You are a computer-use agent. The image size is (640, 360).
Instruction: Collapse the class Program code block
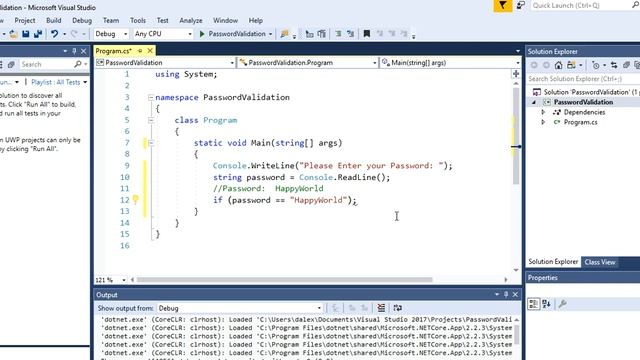click(x=151, y=120)
